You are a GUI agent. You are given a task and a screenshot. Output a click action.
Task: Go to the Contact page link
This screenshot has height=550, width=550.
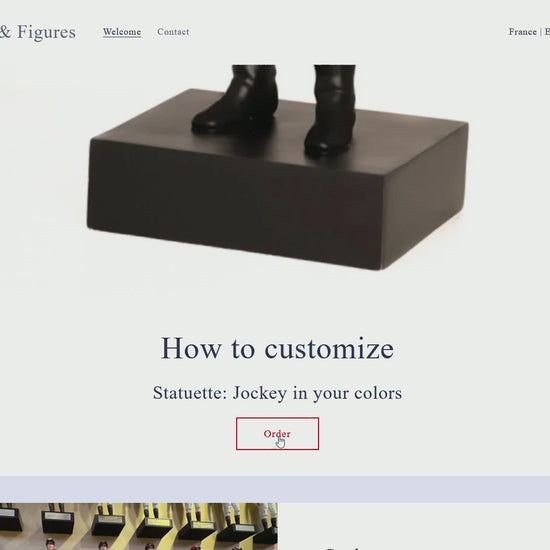[x=173, y=32]
